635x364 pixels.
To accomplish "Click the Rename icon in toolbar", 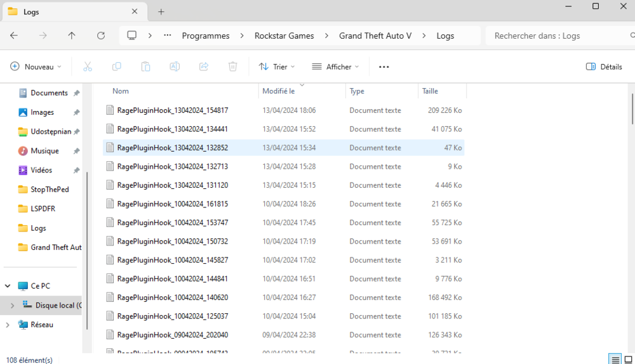I will (175, 67).
